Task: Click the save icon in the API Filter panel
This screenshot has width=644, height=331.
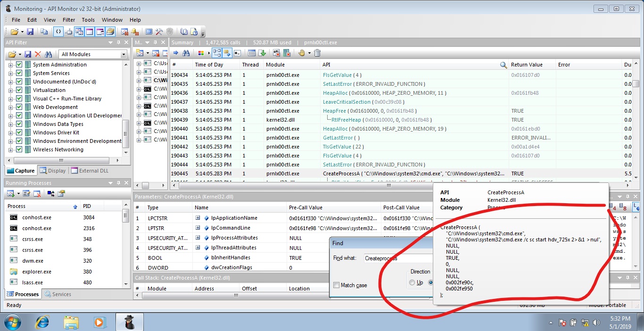Action: click(x=28, y=53)
